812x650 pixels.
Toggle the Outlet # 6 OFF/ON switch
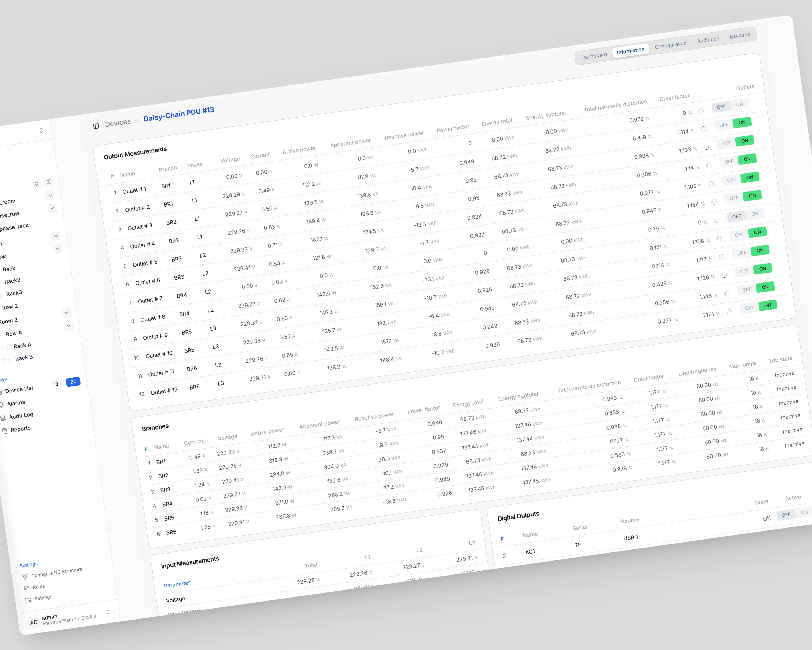[743, 197]
